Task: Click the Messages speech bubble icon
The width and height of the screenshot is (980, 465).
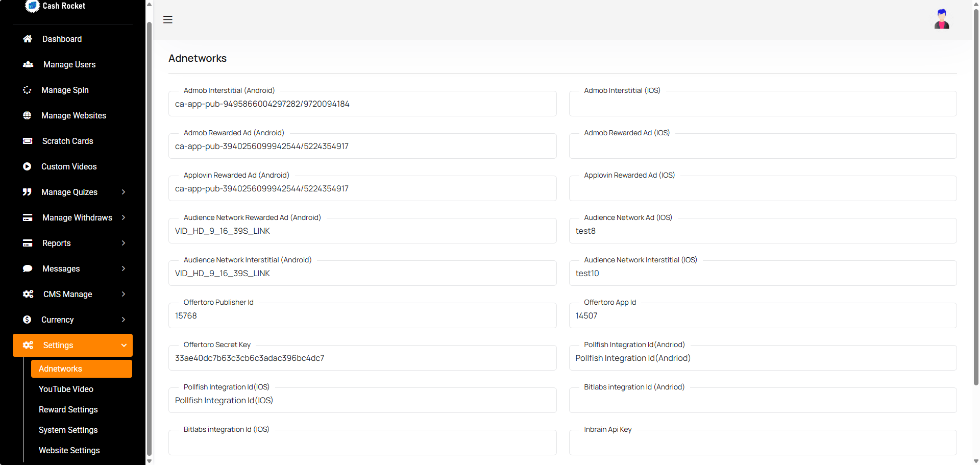Action: 28,268
